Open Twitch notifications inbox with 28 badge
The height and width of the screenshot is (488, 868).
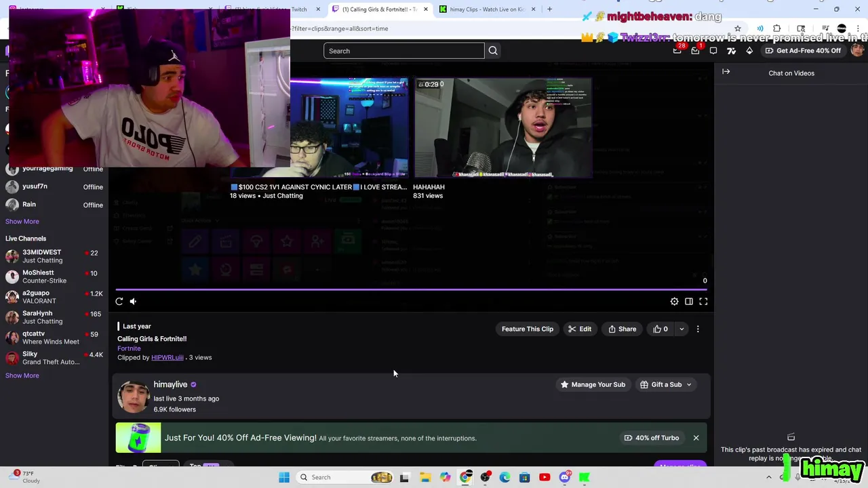pyautogui.click(x=677, y=51)
